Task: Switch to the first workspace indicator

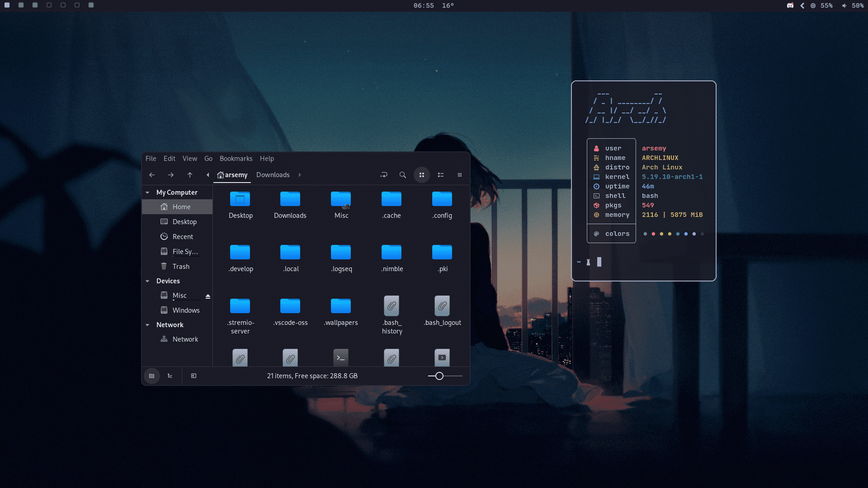Action: click(7, 5)
